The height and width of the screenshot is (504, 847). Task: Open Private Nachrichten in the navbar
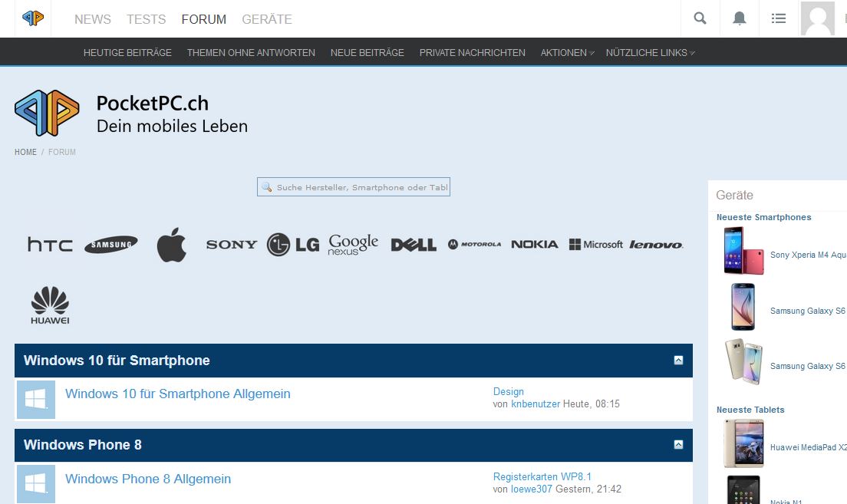coord(472,52)
